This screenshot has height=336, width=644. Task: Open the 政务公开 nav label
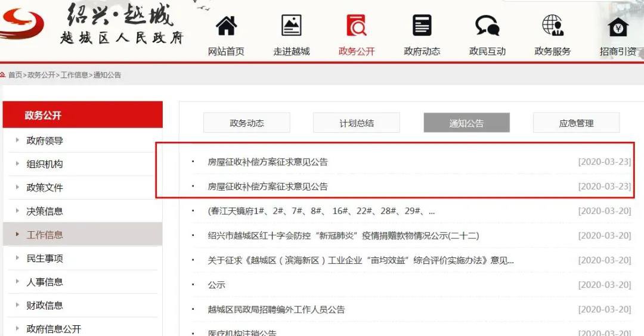point(357,51)
